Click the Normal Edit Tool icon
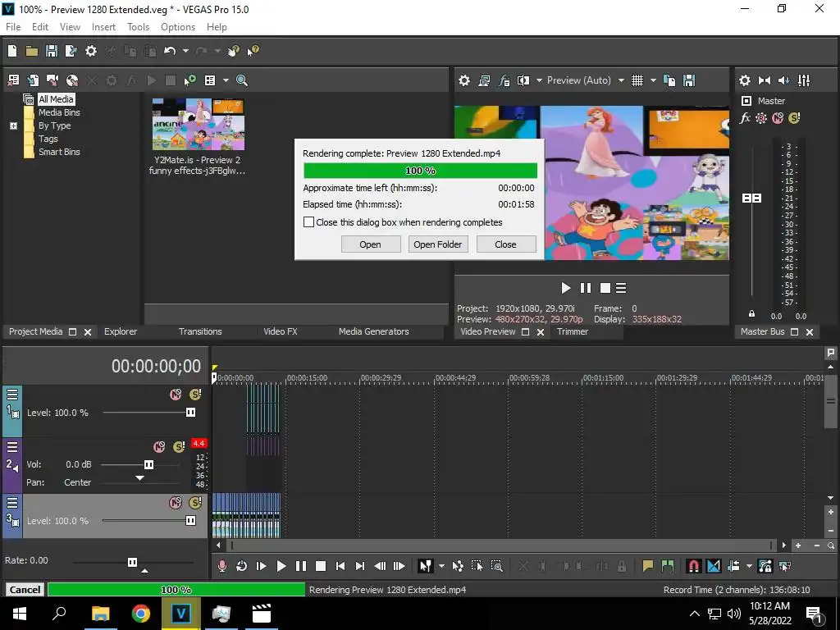The width and height of the screenshot is (840, 630). 426,566
